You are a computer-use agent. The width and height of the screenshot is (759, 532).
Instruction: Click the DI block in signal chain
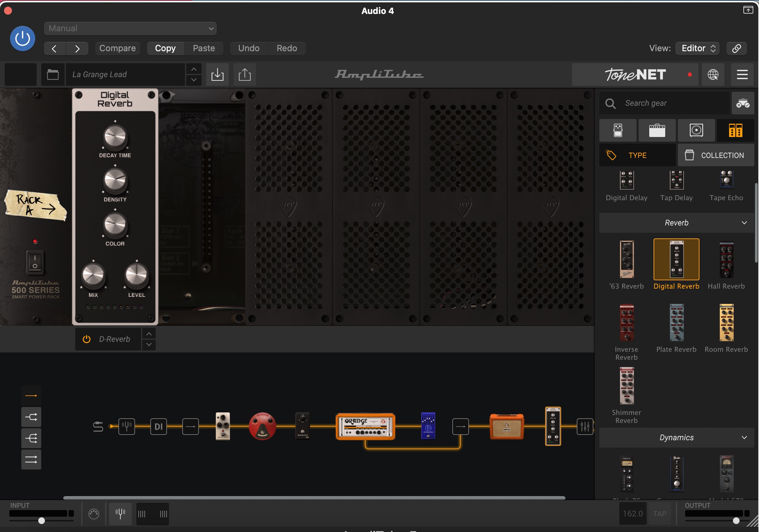click(x=159, y=426)
